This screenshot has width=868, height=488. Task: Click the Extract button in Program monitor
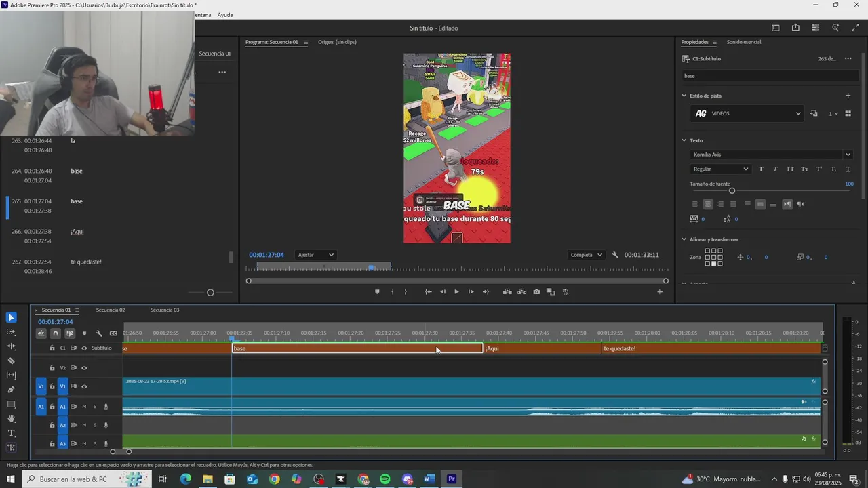click(521, 291)
